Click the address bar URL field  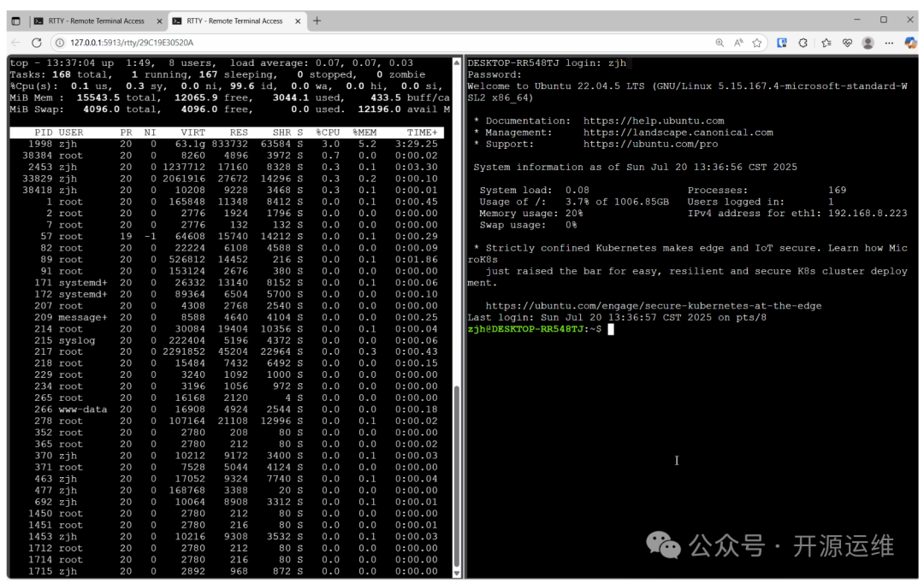(x=342, y=43)
